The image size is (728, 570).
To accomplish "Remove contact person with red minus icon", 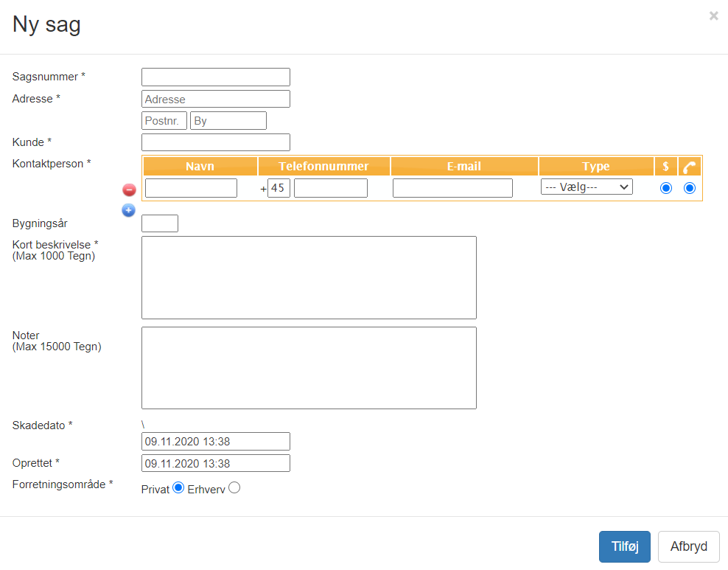I will (x=129, y=190).
